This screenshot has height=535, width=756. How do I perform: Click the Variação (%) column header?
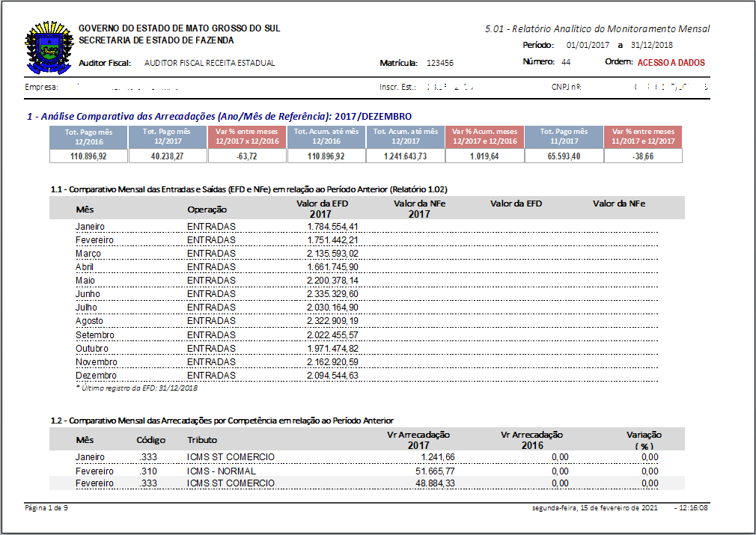(x=643, y=440)
